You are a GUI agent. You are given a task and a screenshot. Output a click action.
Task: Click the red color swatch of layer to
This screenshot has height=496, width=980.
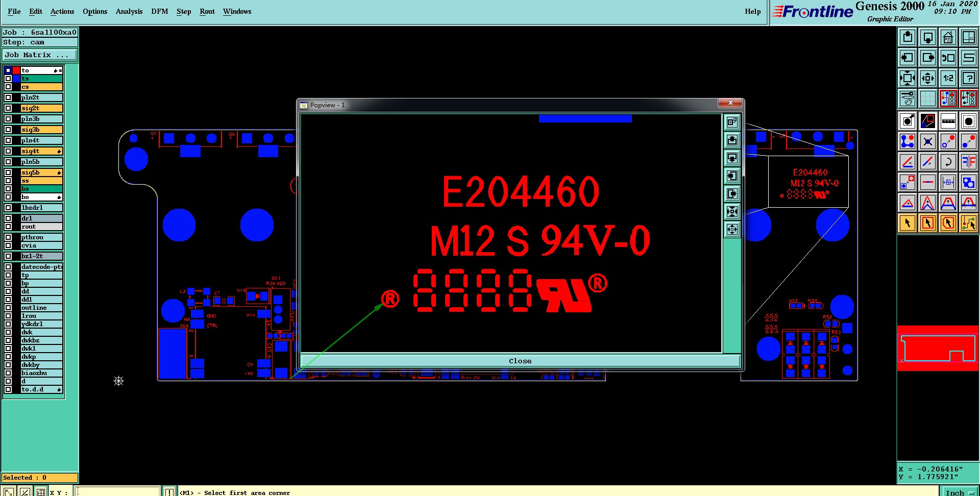click(x=16, y=70)
